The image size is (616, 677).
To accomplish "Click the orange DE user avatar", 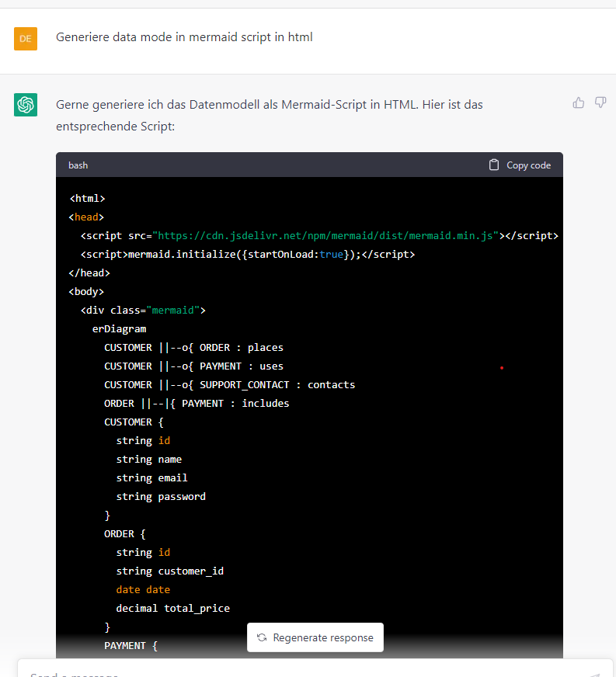I will (26, 38).
